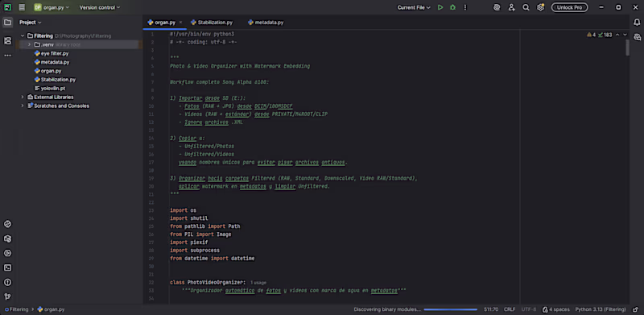Click the warnings count indicator showing 4
Image resolution: width=644 pixels, height=315 pixels.
coord(592,35)
